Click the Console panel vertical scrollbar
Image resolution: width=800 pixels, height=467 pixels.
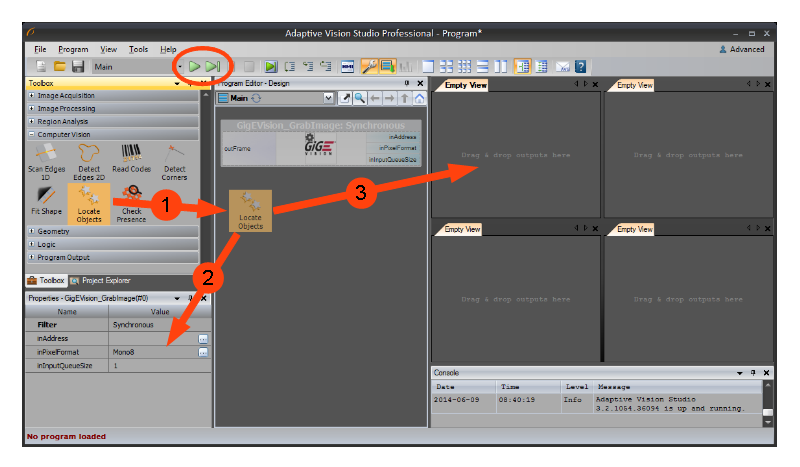[767, 400]
